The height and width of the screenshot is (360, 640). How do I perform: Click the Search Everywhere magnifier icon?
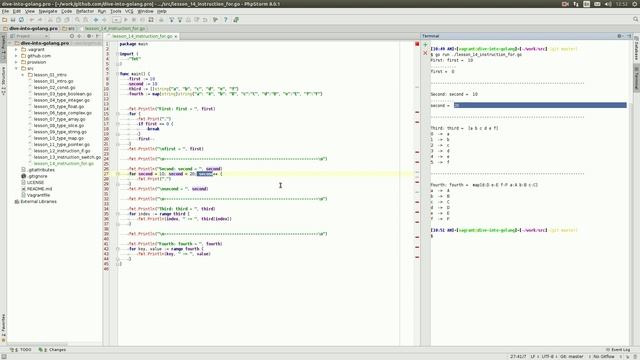636,20
